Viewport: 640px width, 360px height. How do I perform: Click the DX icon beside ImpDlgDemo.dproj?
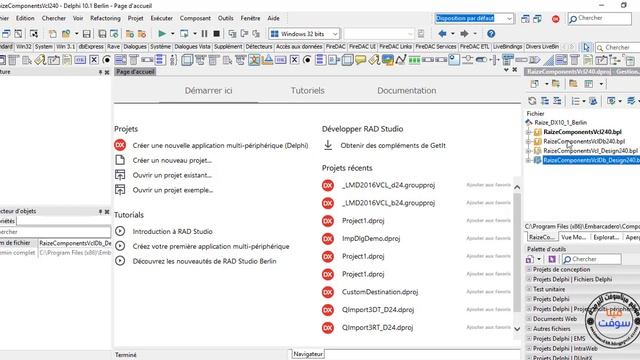point(328,238)
